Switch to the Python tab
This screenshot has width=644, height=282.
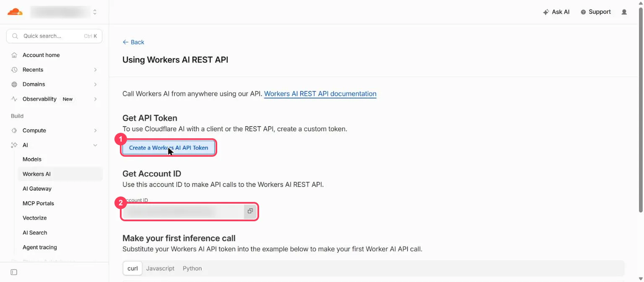[192, 268]
